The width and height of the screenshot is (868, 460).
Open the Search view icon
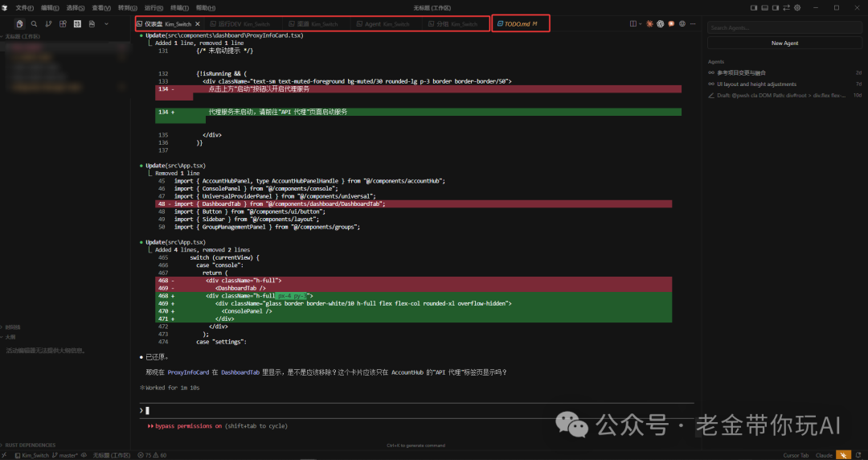(x=35, y=24)
